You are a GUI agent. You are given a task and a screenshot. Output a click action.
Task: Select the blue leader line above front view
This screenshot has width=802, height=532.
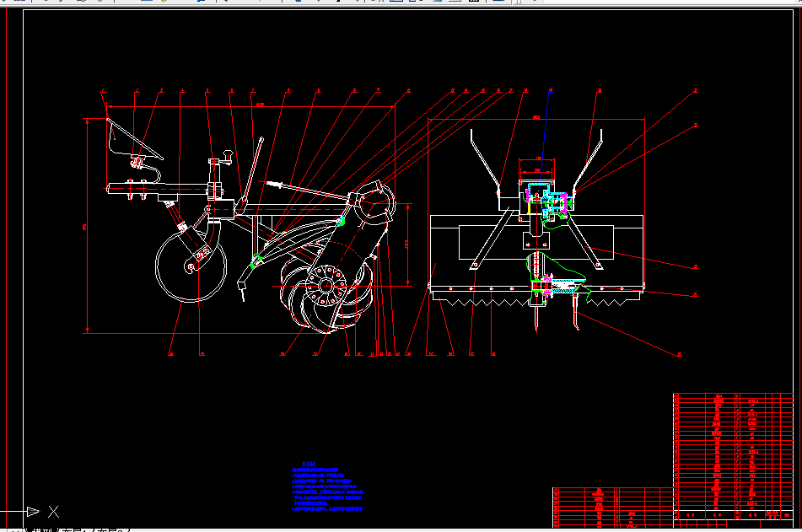tap(546, 141)
